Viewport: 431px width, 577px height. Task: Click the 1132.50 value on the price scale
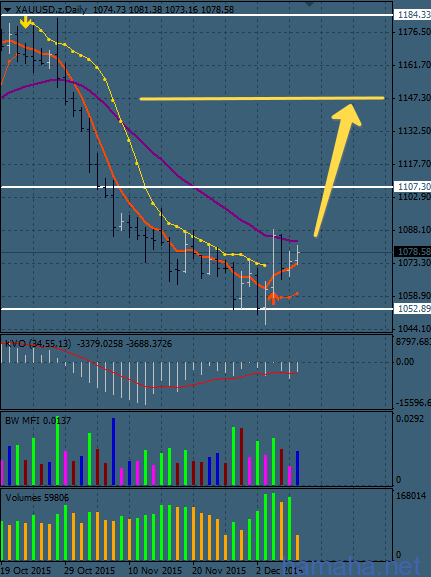pyautogui.click(x=414, y=131)
